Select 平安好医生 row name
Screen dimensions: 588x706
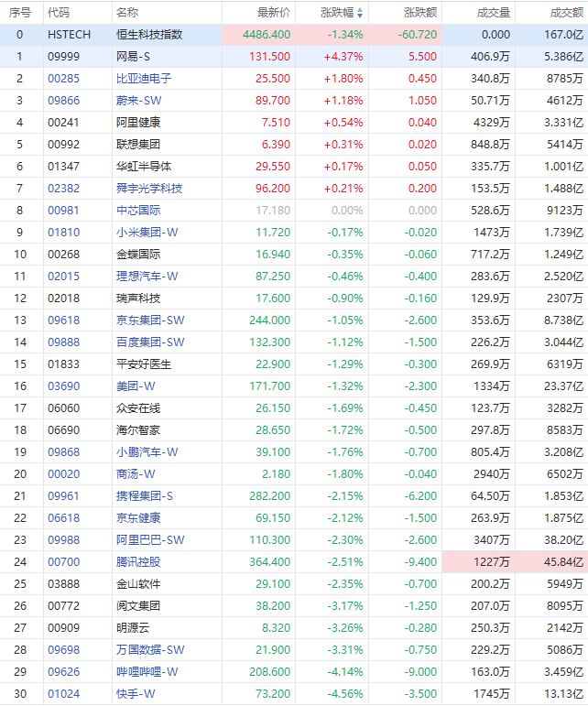tap(144, 364)
